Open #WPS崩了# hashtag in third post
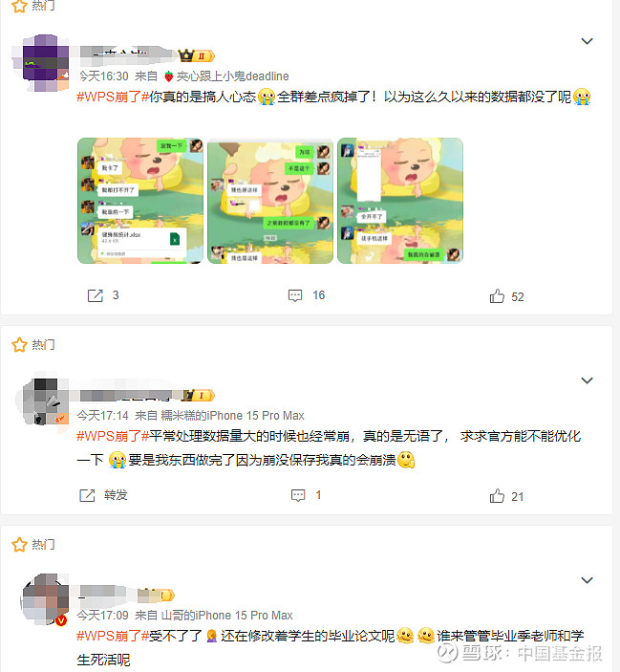The width and height of the screenshot is (620, 672). tap(113, 636)
